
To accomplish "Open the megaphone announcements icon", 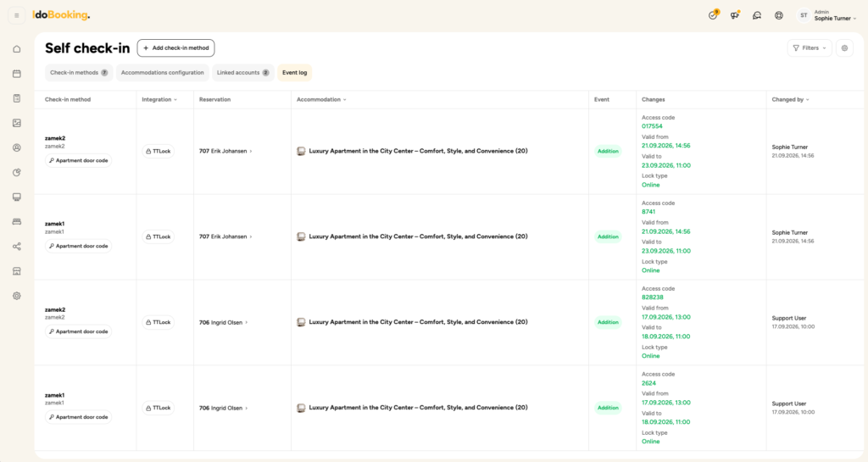I will [735, 15].
